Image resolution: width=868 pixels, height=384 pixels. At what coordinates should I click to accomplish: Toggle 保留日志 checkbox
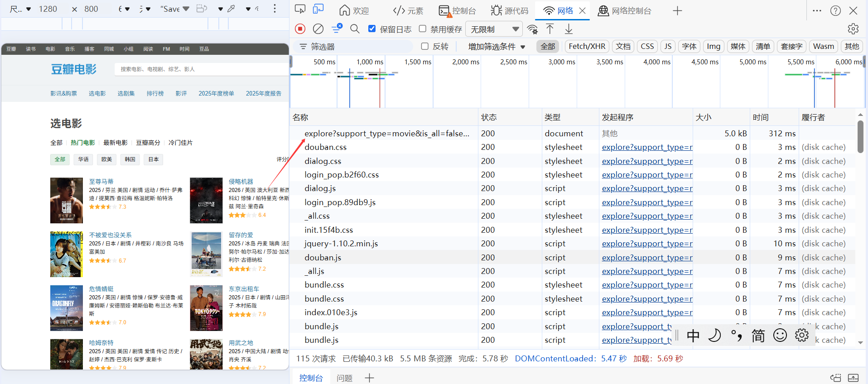point(372,29)
